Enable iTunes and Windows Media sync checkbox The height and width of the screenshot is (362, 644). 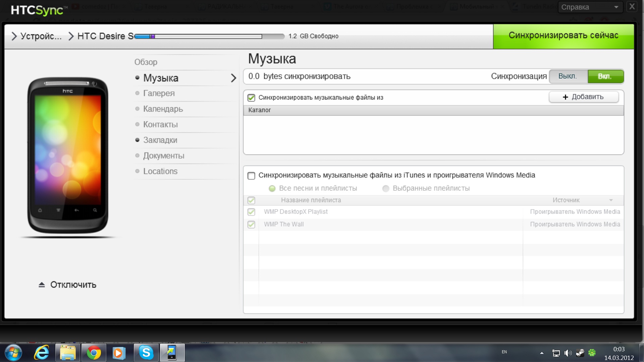coord(251,176)
